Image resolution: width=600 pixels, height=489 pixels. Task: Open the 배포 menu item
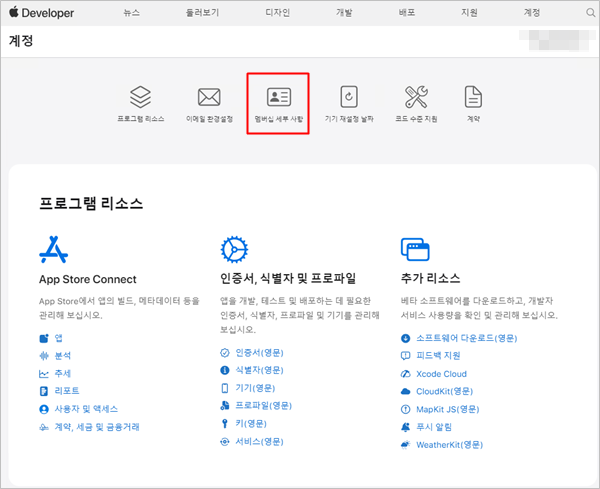click(x=407, y=13)
